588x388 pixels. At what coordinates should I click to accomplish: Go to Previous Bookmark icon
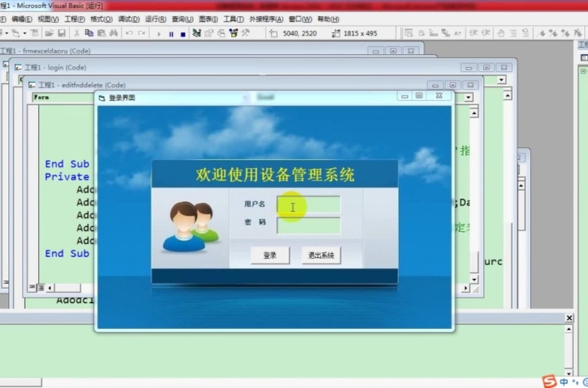(x=565, y=33)
